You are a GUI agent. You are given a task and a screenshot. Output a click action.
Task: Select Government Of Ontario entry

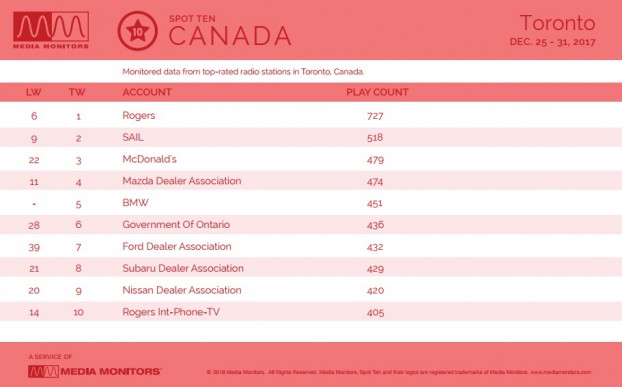pos(176,224)
